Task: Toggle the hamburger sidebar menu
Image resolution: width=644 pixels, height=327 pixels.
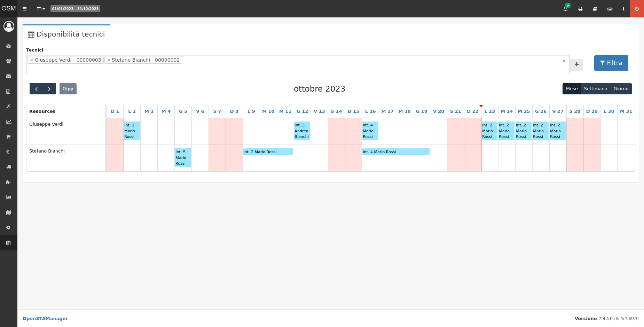Action: 24,9
